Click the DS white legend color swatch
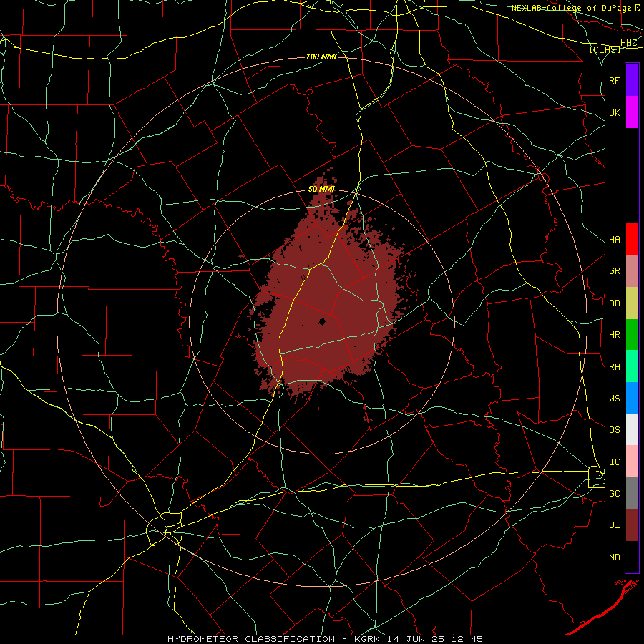The width and height of the screenshot is (644, 644). point(632,429)
